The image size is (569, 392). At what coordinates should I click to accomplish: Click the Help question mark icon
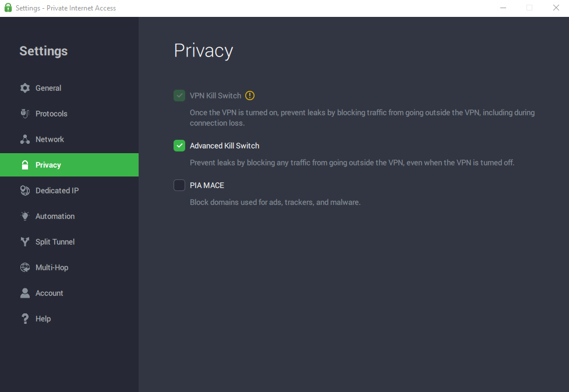pos(25,319)
